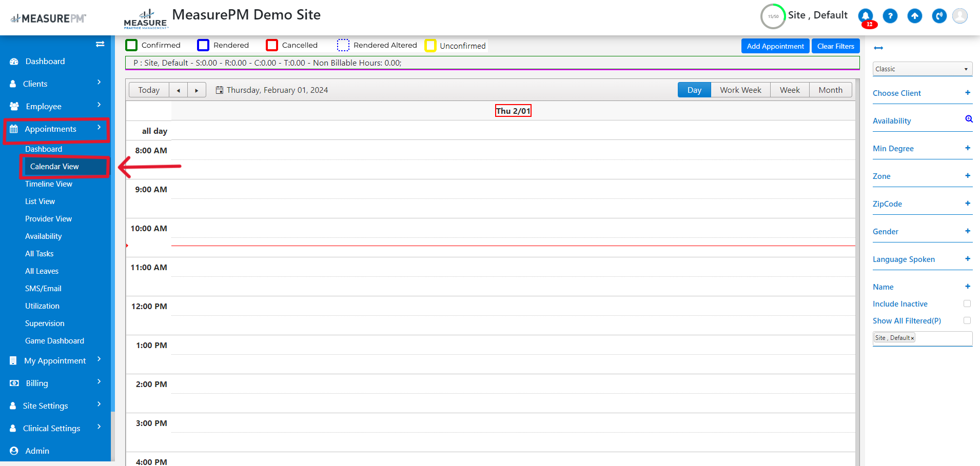This screenshot has height=466, width=980.
Task: Click the Clear Filters button
Action: click(835, 46)
